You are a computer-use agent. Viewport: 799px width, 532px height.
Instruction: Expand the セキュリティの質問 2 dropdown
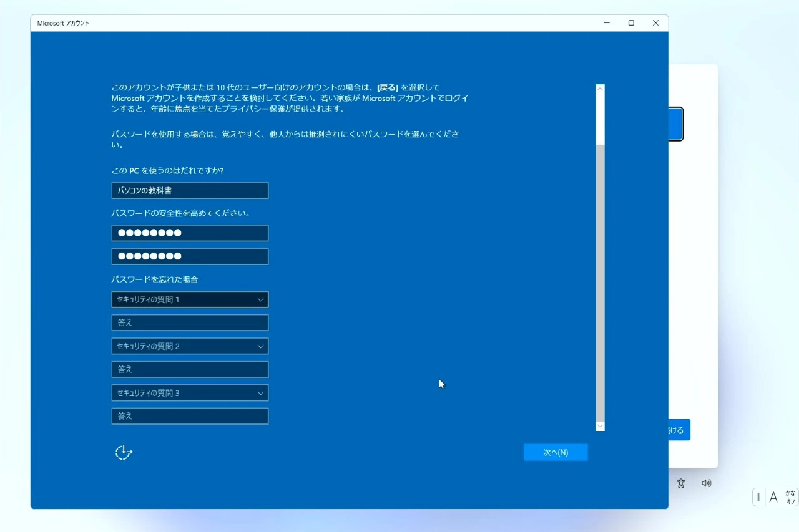tap(190, 346)
